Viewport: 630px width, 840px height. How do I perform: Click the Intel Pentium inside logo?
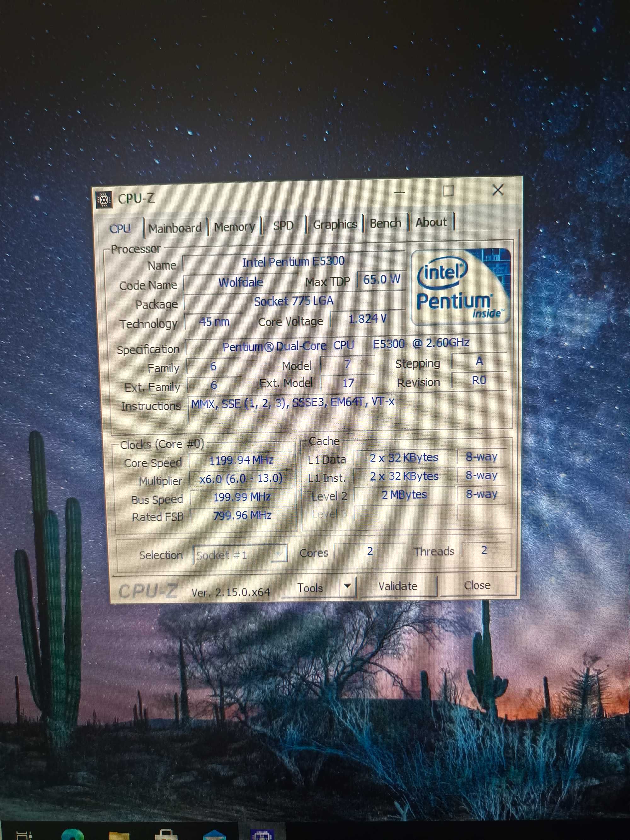click(x=461, y=287)
